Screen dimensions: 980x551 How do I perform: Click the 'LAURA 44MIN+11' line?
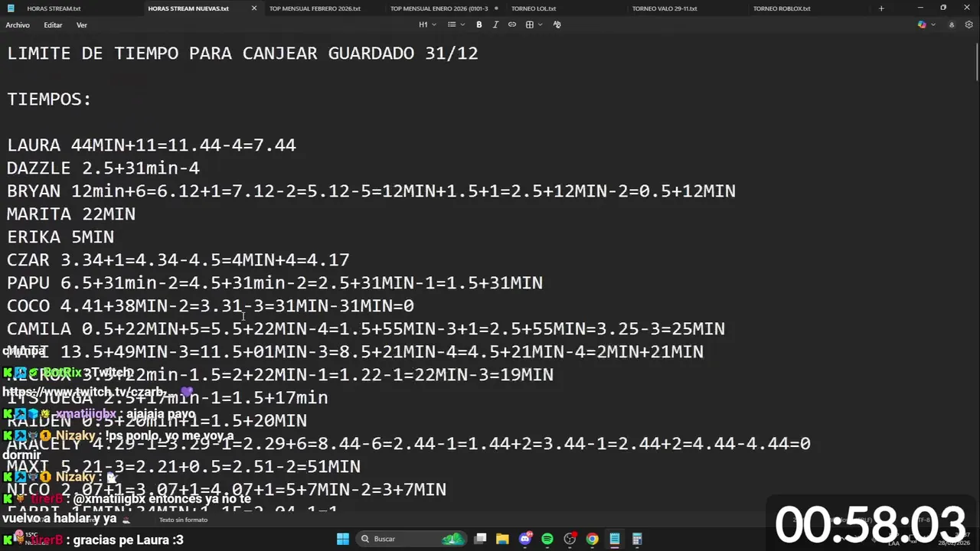coord(152,145)
